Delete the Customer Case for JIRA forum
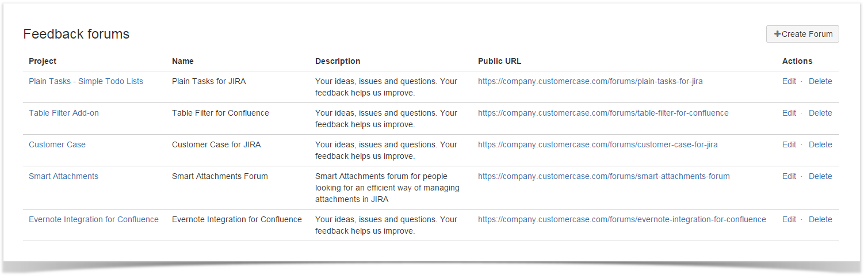The height and width of the screenshot is (278, 868). (820, 144)
